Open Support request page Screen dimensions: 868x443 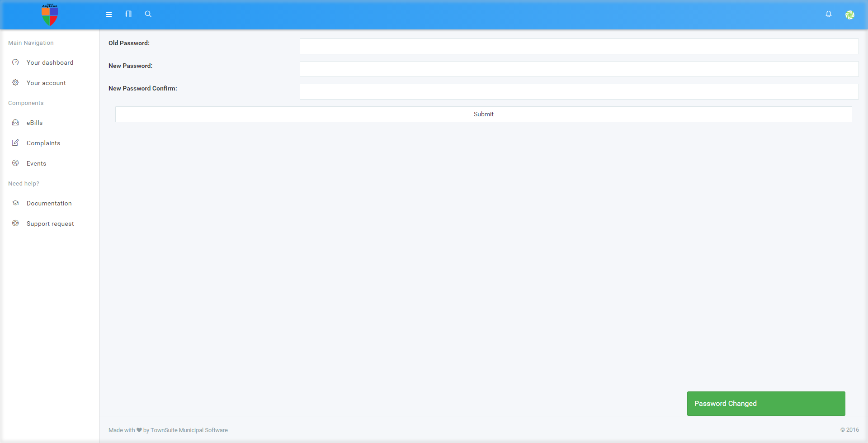coord(50,224)
